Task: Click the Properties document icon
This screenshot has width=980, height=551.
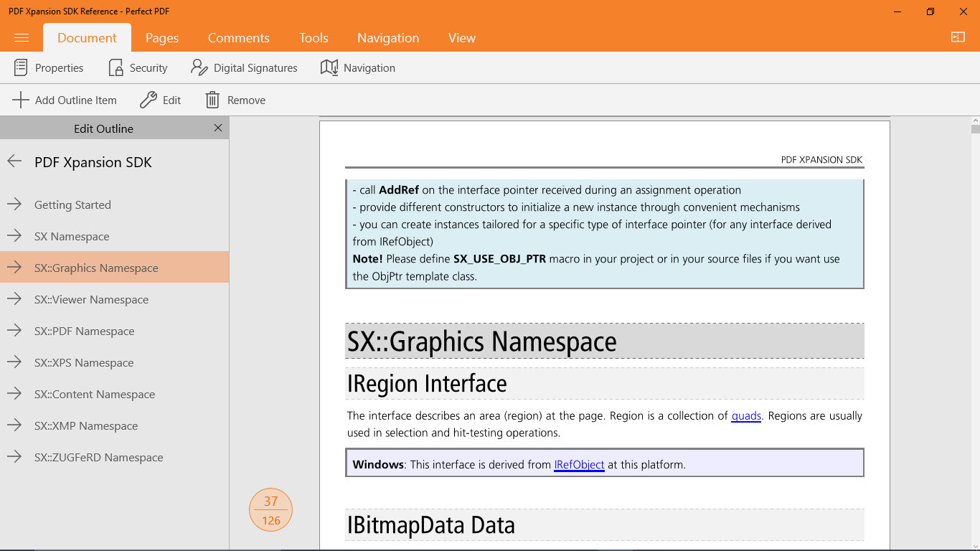Action: pyautogui.click(x=21, y=67)
